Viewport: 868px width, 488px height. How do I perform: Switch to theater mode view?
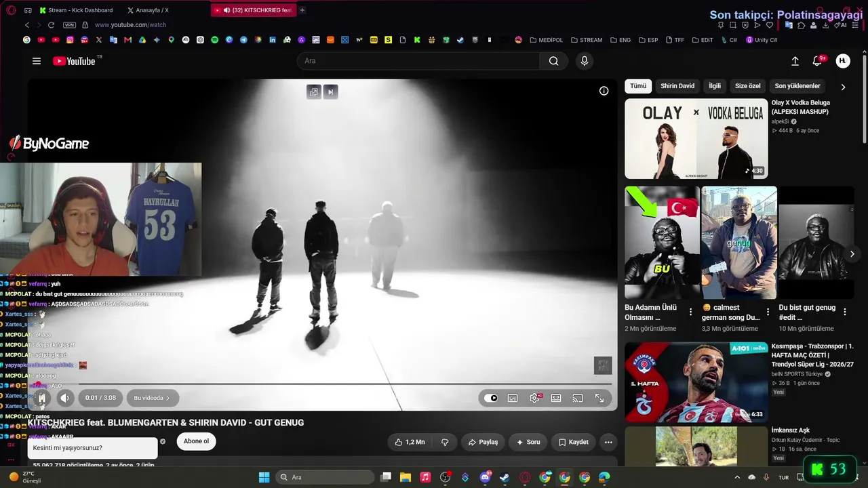pyautogui.click(x=556, y=398)
